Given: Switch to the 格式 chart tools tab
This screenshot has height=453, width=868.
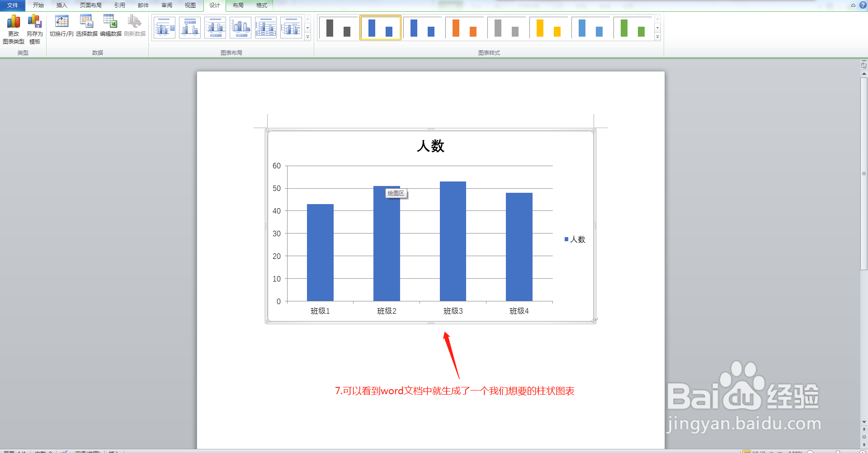Looking at the screenshot, I should [262, 5].
